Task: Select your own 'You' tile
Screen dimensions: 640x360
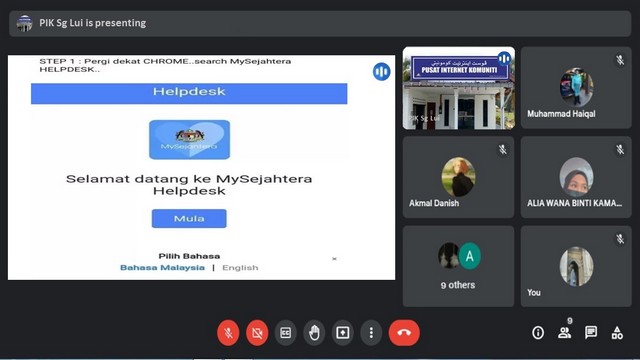Action: (x=576, y=266)
